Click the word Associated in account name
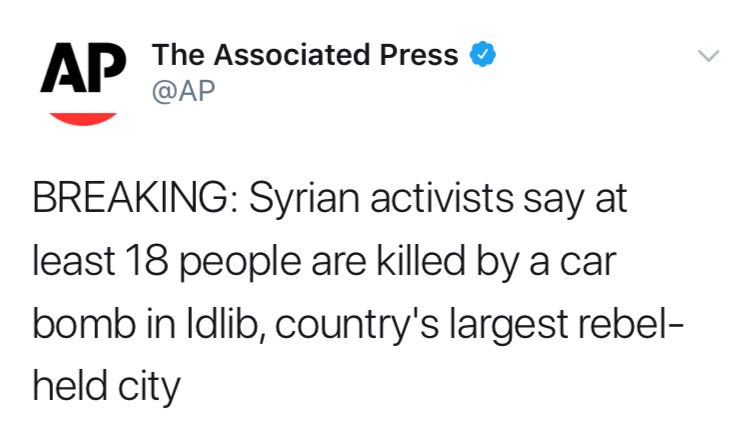This screenshot has height=427, width=743. 292,55
